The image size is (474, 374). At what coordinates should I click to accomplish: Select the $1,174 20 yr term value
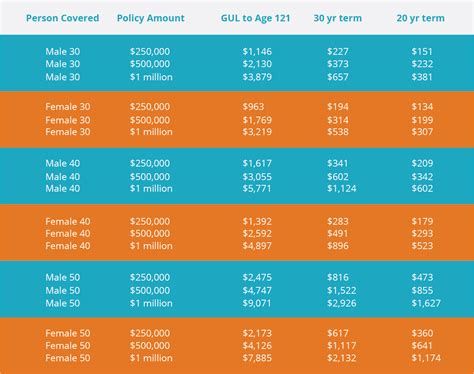coord(426,358)
